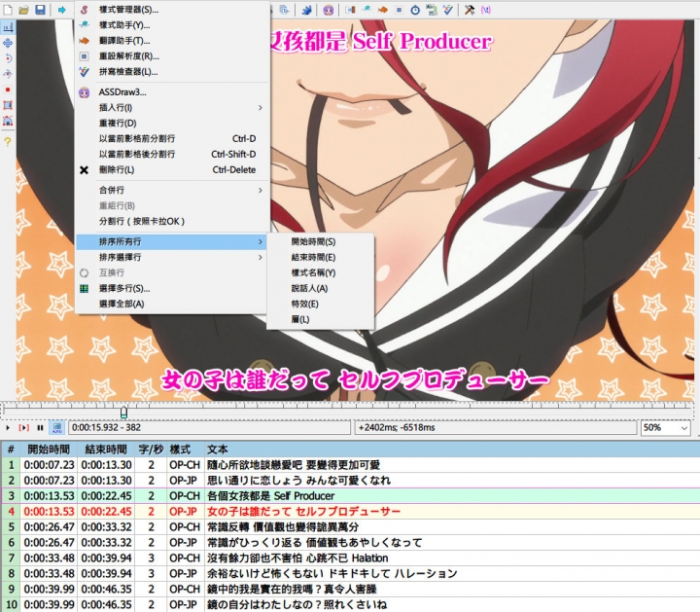Screen dimensions: 700x612
Task: Click the video seek slider handle
Action: click(123, 412)
